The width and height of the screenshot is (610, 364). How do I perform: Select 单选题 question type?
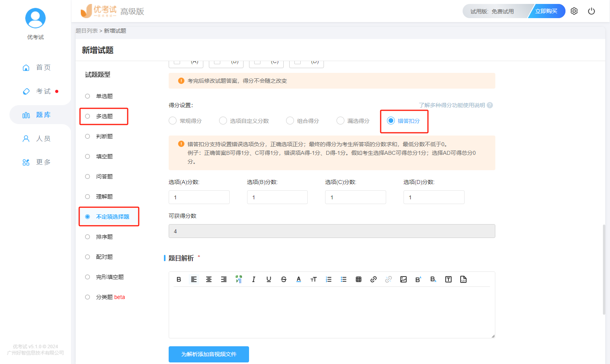pos(99,96)
